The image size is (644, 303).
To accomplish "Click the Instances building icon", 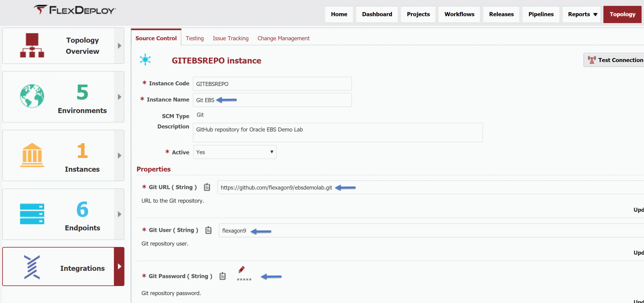I will 32,155.
